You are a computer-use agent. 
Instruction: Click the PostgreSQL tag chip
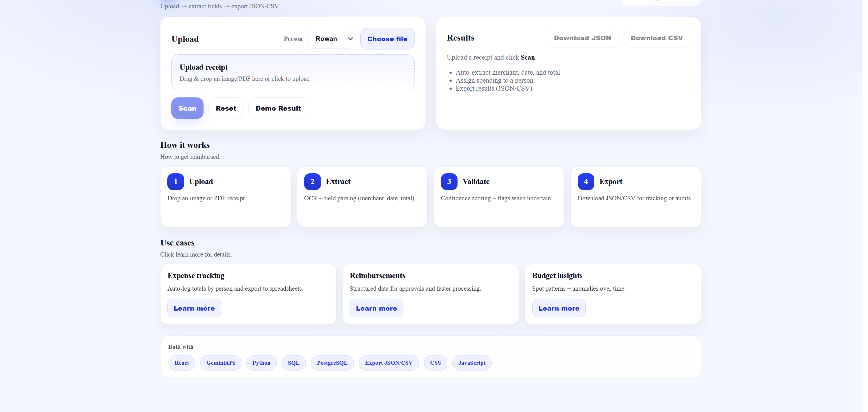pyautogui.click(x=332, y=363)
